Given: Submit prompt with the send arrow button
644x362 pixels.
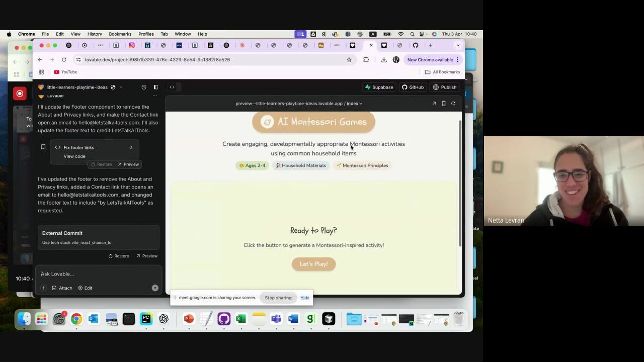Looking at the screenshot, I should click(x=155, y=288).
